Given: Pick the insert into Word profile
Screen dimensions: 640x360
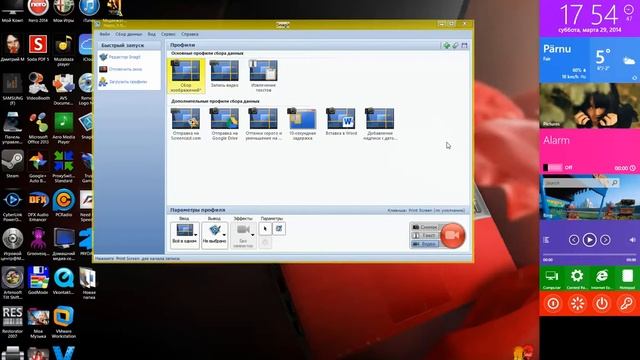Looking at the screenshot, I should 341,122.
